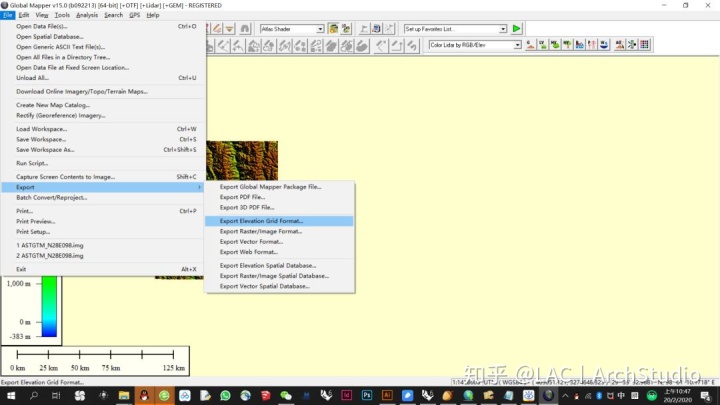Image resolution: width=720 pixels, height=405 pixels.
Task: Open the Tools menu
Action: coord(62,15)
